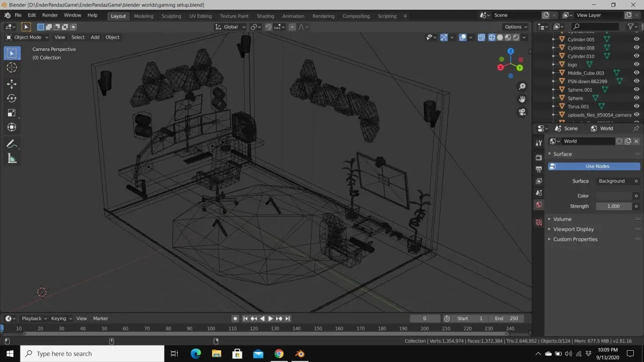644x362 pixels.
Task: Activate the Annotate tool
Action: (12, 144)
